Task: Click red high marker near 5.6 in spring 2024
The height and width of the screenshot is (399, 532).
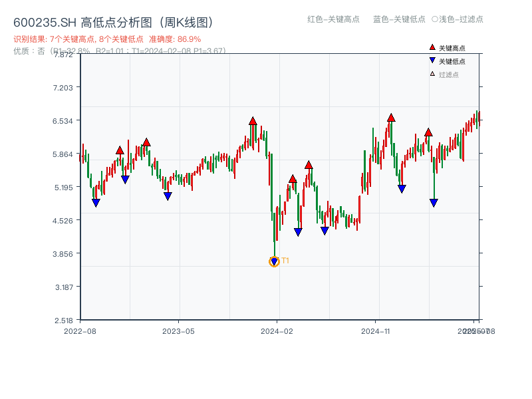Action: pos(309,164)
